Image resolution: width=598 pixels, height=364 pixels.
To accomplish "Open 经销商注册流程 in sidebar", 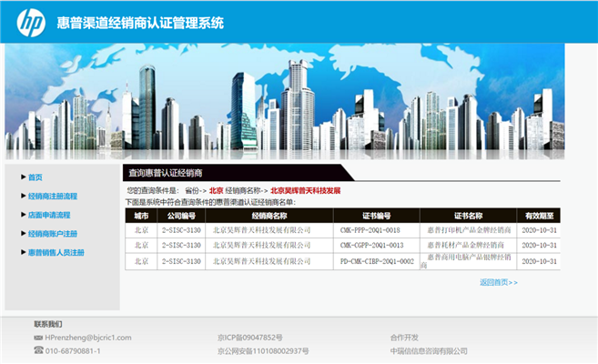I will (x=53, y=196).
